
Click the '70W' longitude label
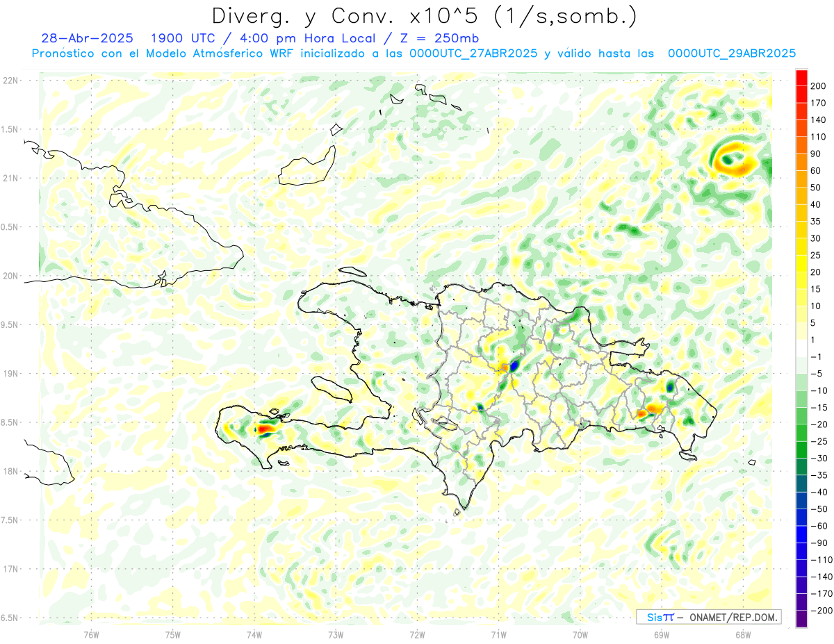(x=580, y=634)
